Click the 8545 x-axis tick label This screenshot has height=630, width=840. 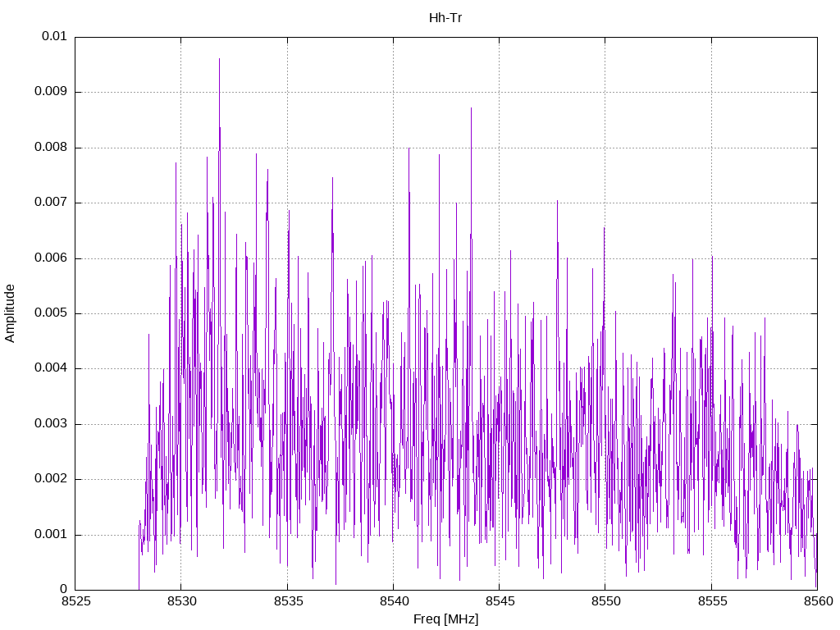pyautogui.click(x=500, y=601)
